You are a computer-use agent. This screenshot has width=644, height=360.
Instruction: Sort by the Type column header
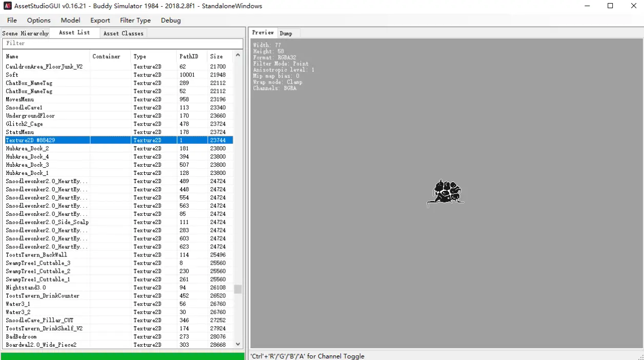(154, 56)
